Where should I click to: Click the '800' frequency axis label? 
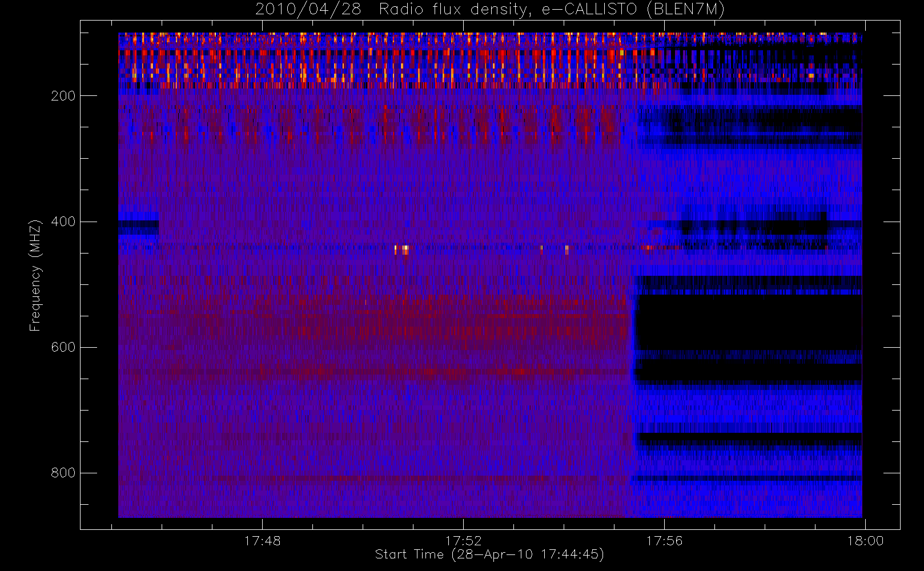[x=63, y=473]
